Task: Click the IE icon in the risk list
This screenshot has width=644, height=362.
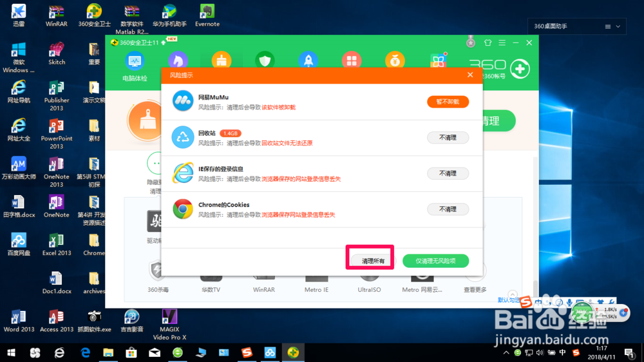Action: [x=183, y=173]
